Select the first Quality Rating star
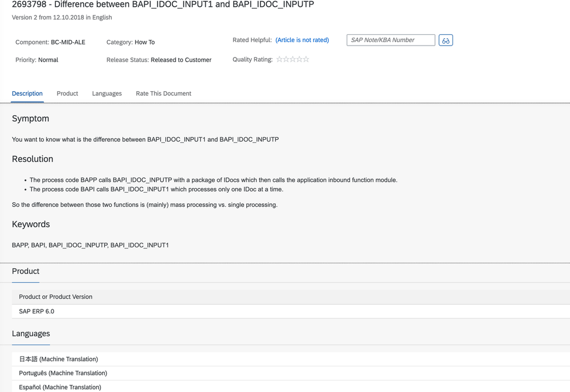This screenshot has width=570, height=392. (x=279, y=59)
